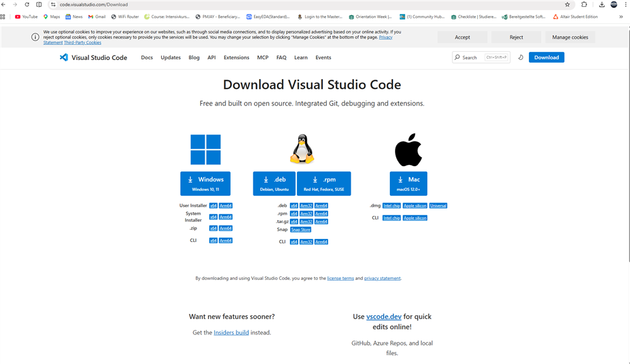Open the browser extensions puzzle icon
The width and height of the screenshot is (630, 364).
pos(585,4)
